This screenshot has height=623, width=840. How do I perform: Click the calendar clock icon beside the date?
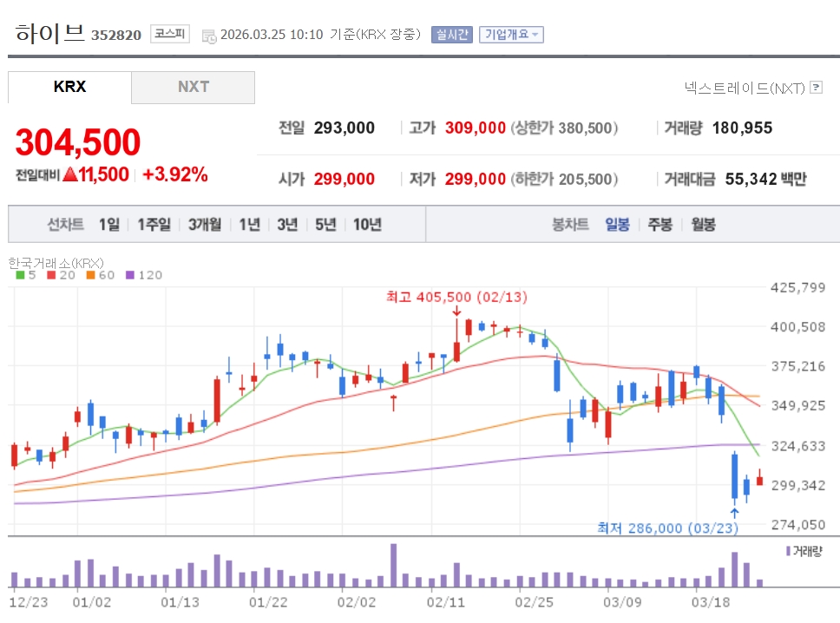click(x=209, y=36)
